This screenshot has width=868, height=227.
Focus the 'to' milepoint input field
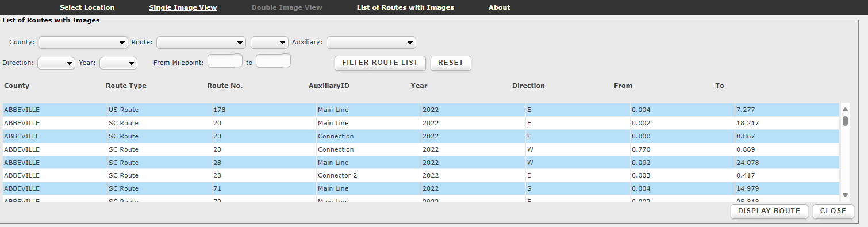[273, 60]
